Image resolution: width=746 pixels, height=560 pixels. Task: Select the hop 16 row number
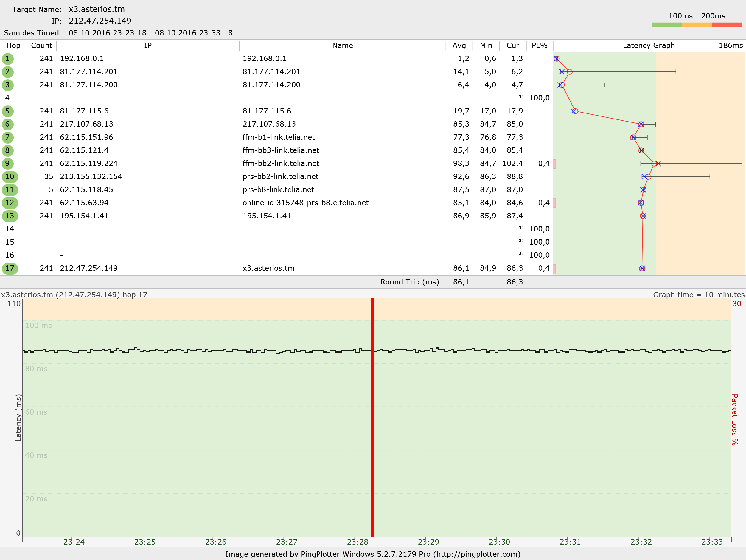10,256
